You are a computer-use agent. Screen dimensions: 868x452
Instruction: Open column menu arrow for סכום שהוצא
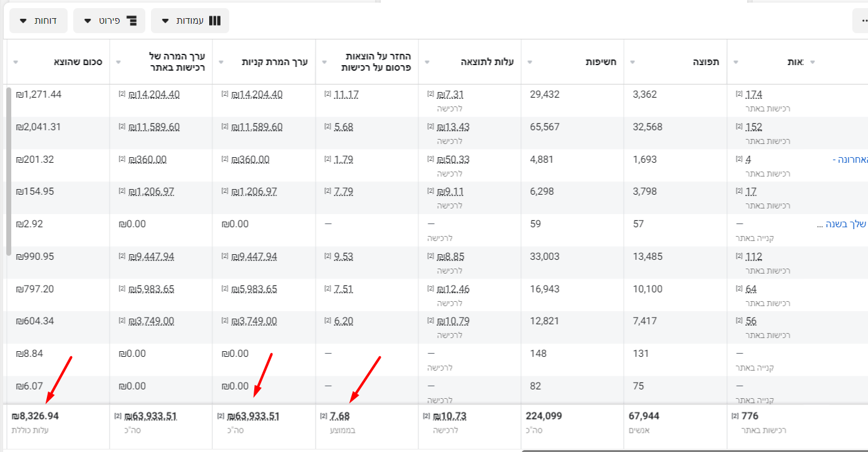[x=16, y=62]
